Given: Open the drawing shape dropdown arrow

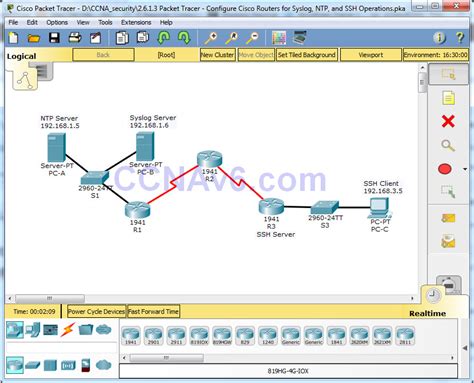Looking at the screenshot, I should coord(465,169).
